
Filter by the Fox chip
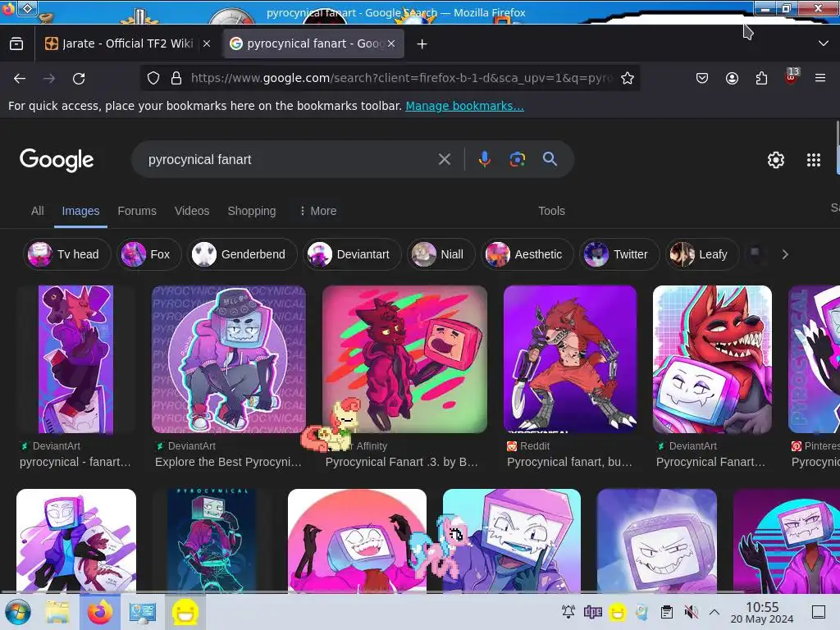(149, 254)
